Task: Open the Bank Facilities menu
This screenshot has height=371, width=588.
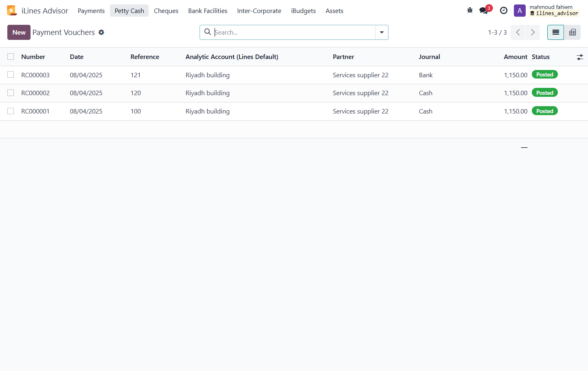Action: (x=208, y=11)
